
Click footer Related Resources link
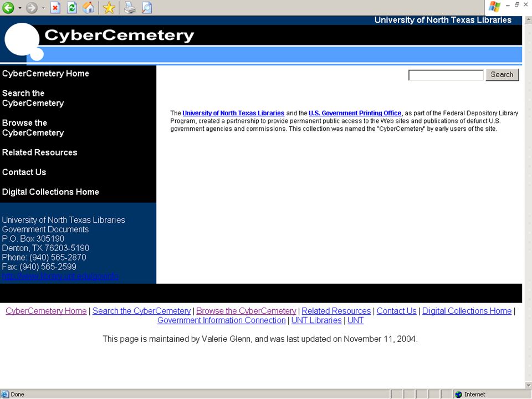[336, 311]
